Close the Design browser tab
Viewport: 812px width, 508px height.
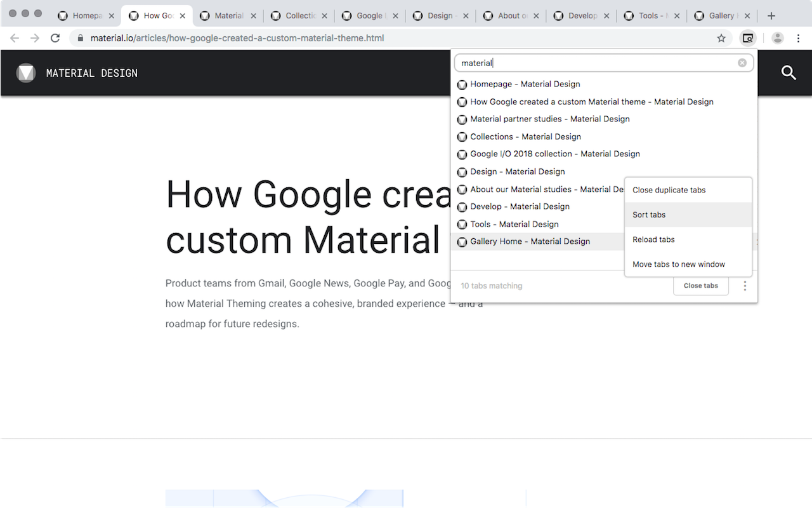[x=466, y=16]
